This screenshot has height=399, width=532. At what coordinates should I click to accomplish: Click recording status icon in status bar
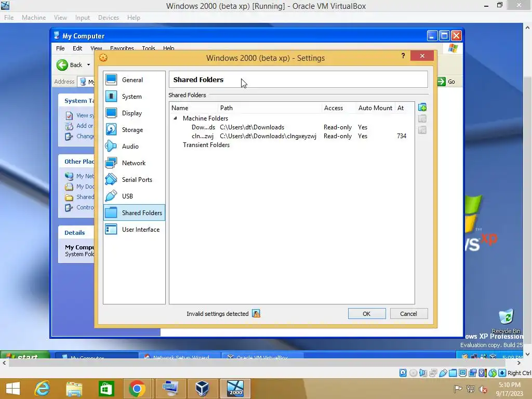[472, 373]
